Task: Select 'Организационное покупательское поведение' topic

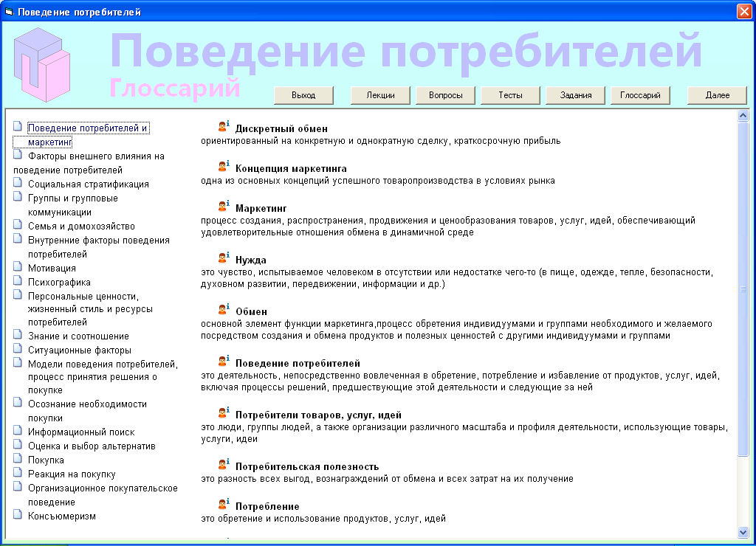Action: 103,495
